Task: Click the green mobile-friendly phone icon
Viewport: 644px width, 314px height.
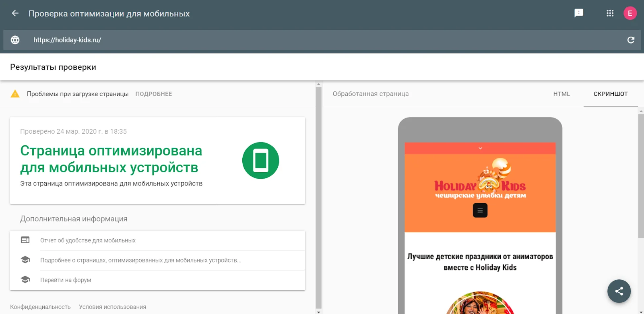Action: coord(260,160)
